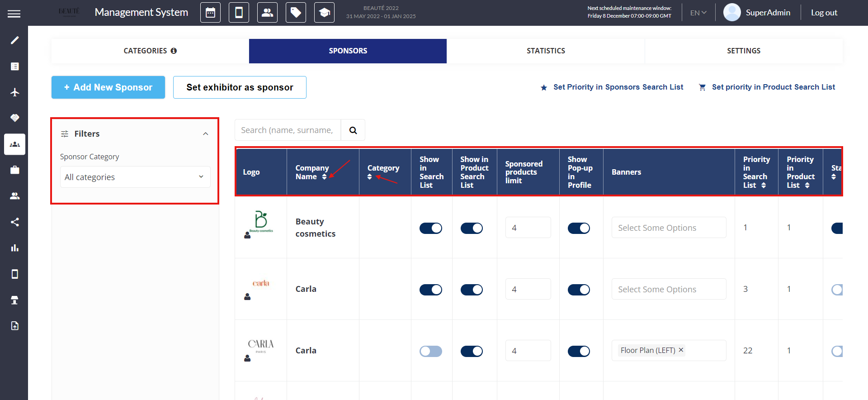Open the graduation cap icon in top bar

[x=325, y=13]
